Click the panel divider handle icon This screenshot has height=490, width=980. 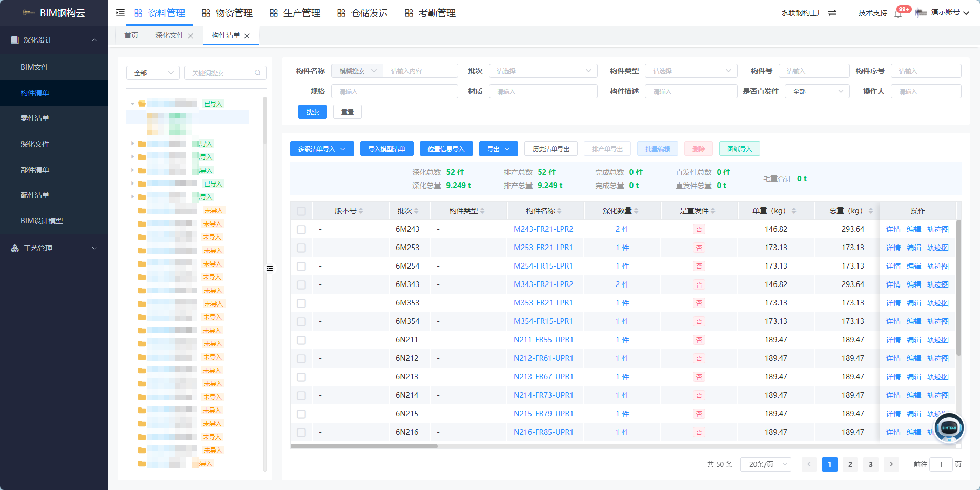270,269
